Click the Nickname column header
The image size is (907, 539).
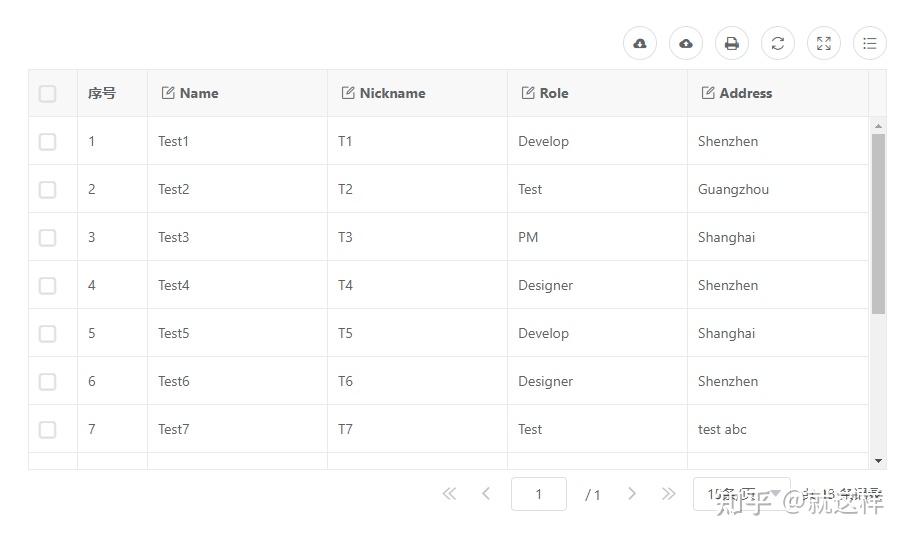coord(392,93)
